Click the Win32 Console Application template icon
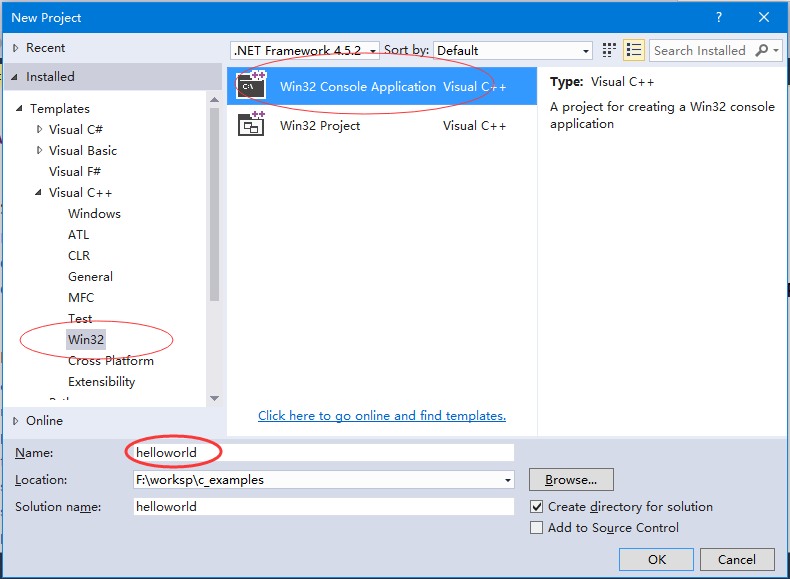790x579 pixels. click(x=251, y=86)
